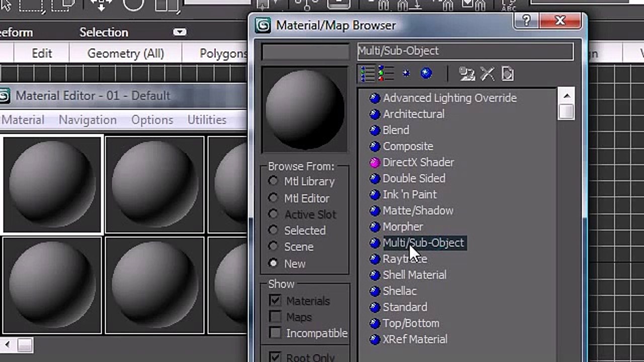The width and height of the screenshot is (644, 362).
Task: Open Navigation menu in Material Editor
Action: 88,120
